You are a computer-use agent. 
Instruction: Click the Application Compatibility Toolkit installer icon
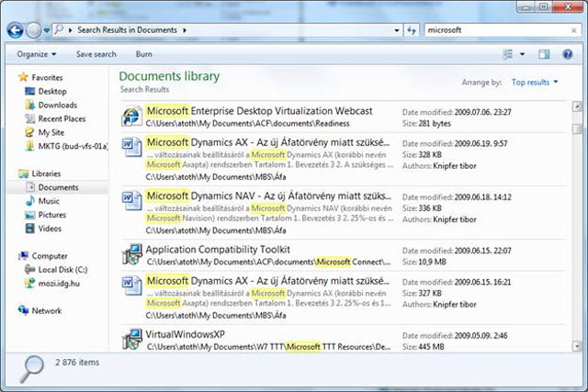point(131,254)
